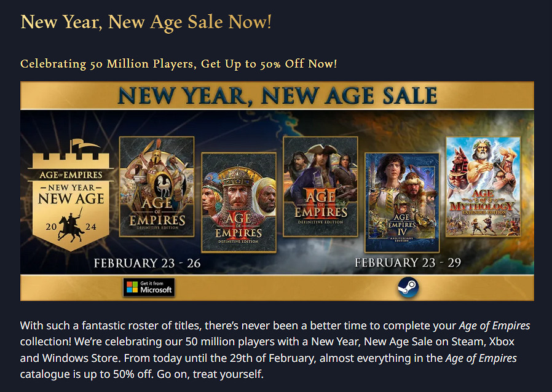This screenshot has width=552, height=392.
Task: Click the italic Age of Empires catalogue text
Action: pyautogui.click(x=480, y=358)
